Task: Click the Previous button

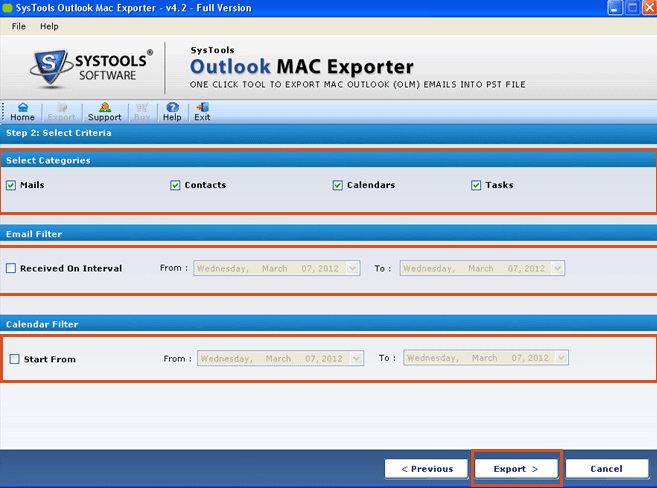Action: pos(427,469)
